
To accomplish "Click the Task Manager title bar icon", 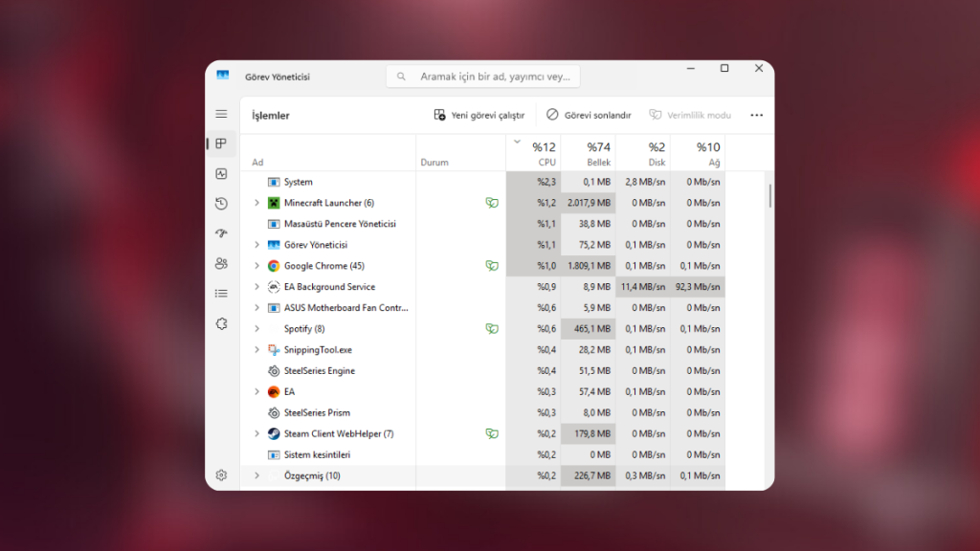I will tap(222, 76).
